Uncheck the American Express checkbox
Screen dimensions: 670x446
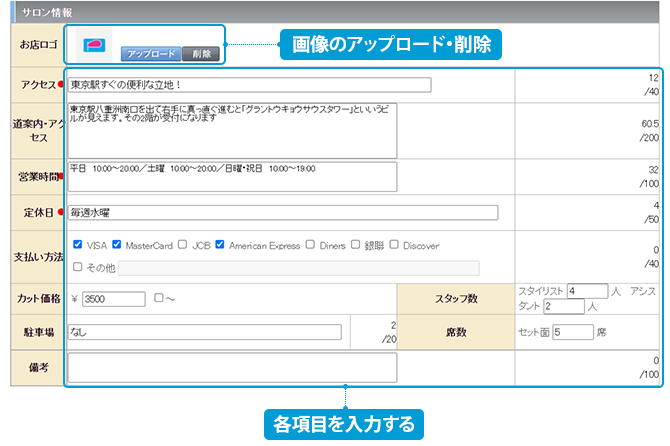click(221, 245)
